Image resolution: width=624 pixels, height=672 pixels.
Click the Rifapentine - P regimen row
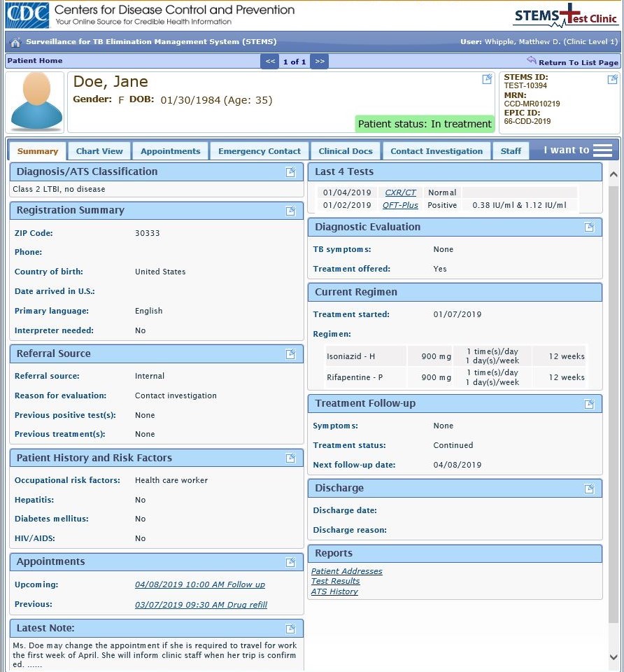click(x=455, y=377)
